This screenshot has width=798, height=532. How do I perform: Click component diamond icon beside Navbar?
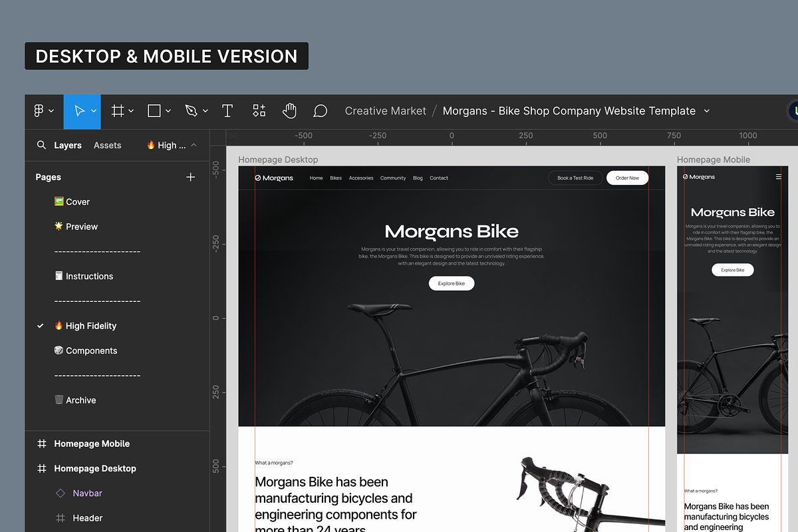pyautogui.click(x=61, y=493)
